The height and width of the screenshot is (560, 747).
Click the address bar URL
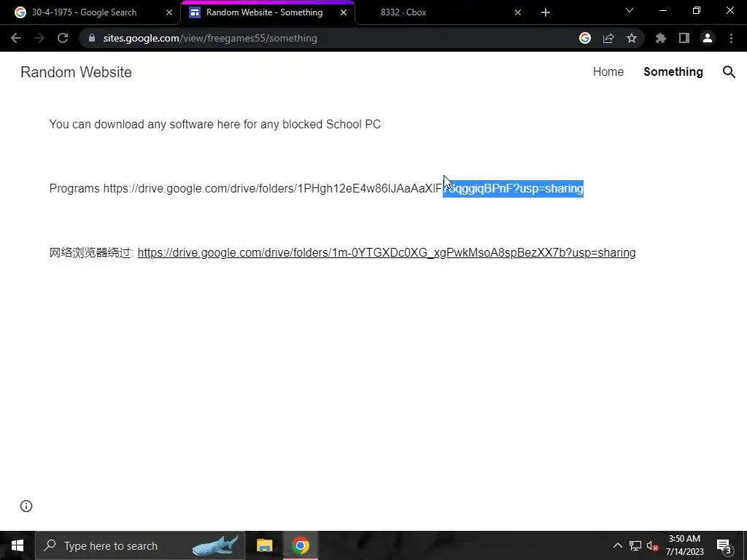[x=210, y=38]
